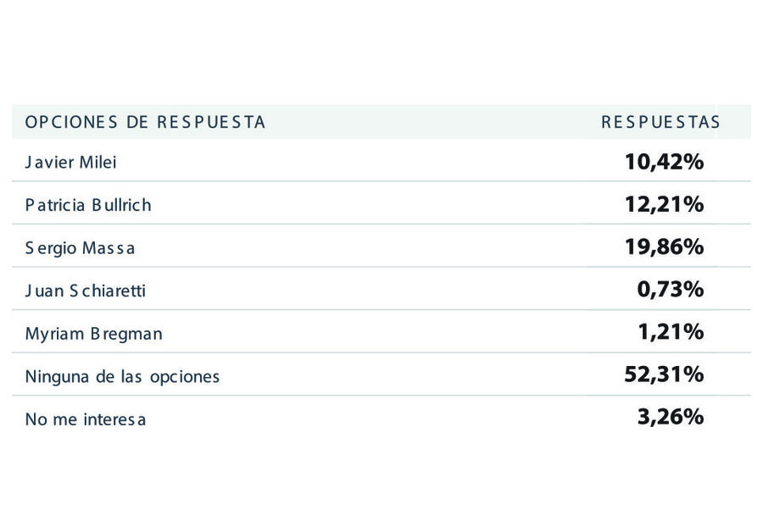Click the word Milei in the first row
763x532 pixels.
click(97, 163)
